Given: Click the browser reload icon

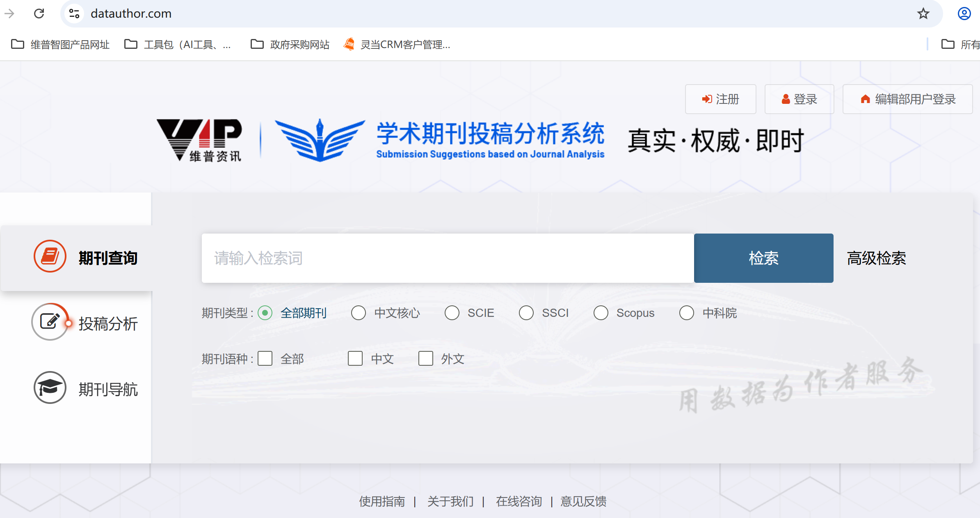Looking at the screenshot, I should coord(39,14).
